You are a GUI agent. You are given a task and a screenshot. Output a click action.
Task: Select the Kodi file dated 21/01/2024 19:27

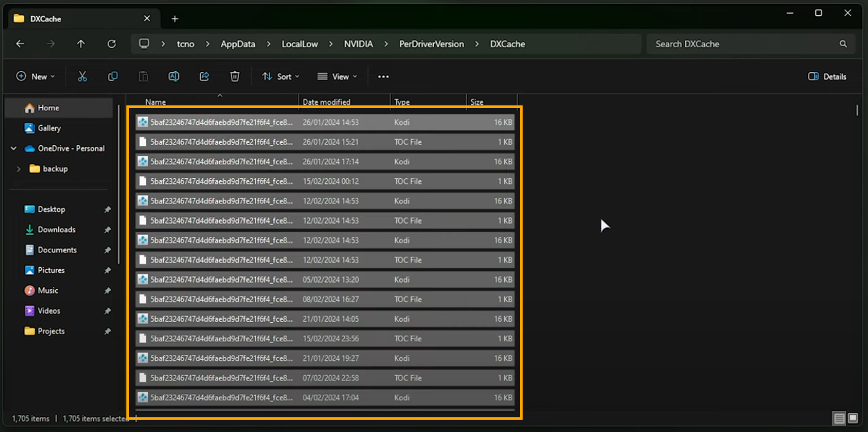[325, 358]
